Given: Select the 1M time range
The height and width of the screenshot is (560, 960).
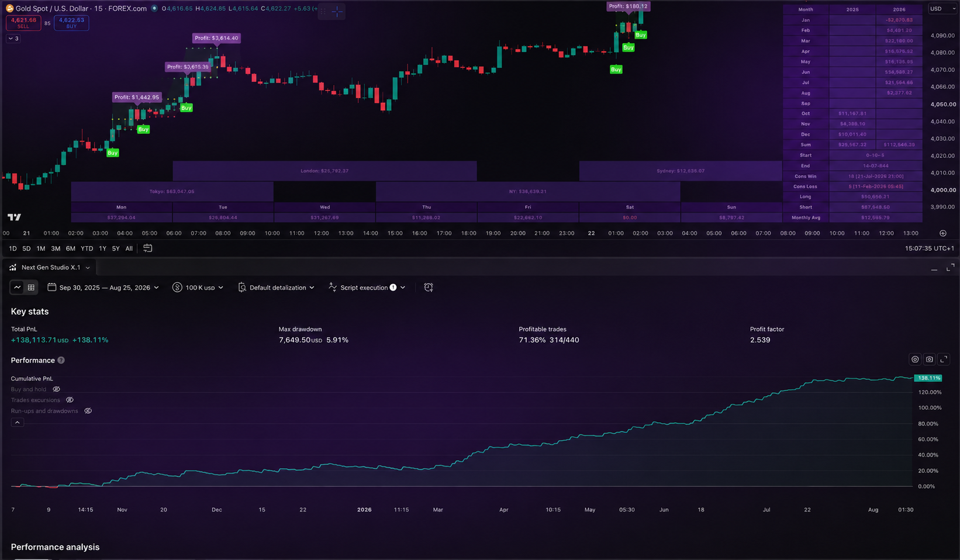Looking at the screenshot, I should (x=41, y=248).
